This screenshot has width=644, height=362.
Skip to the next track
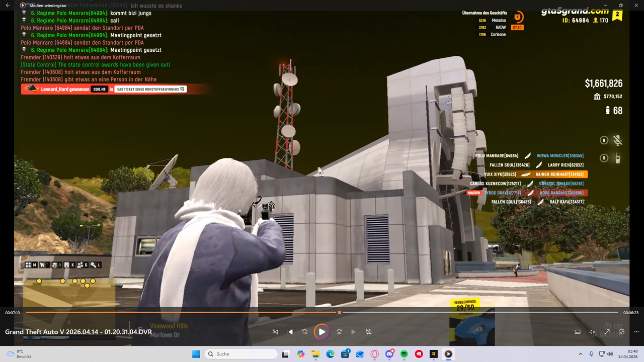tap(354, 332)
